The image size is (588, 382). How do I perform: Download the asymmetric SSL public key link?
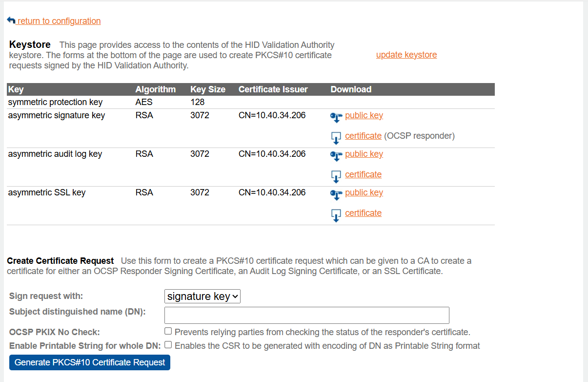(364, 192)
